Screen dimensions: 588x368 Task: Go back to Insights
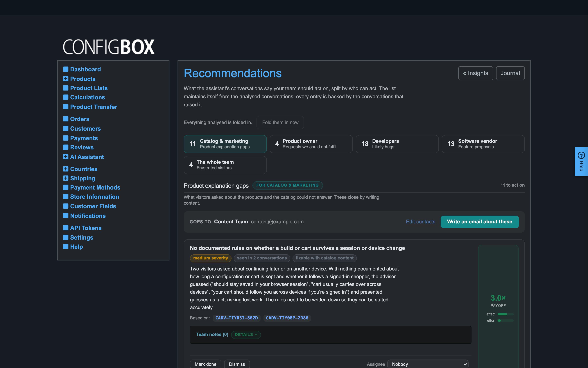tap(476, 73)
